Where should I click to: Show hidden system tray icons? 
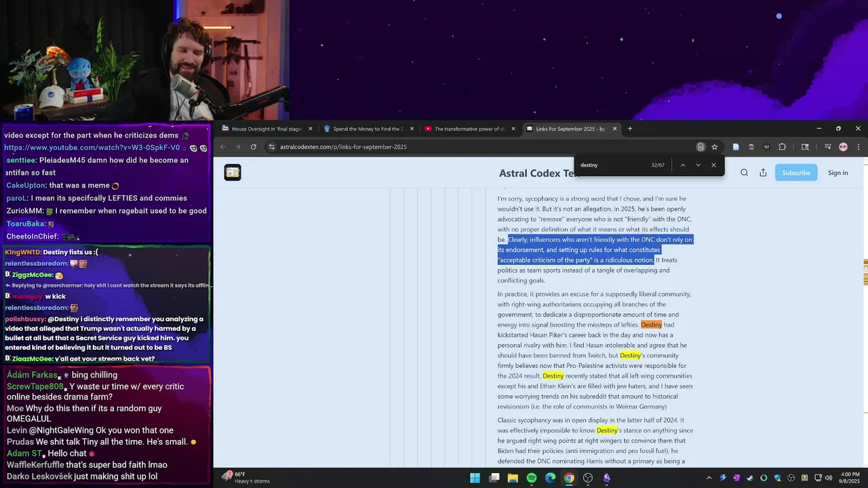pyautogui.click(x=709, y=479)
